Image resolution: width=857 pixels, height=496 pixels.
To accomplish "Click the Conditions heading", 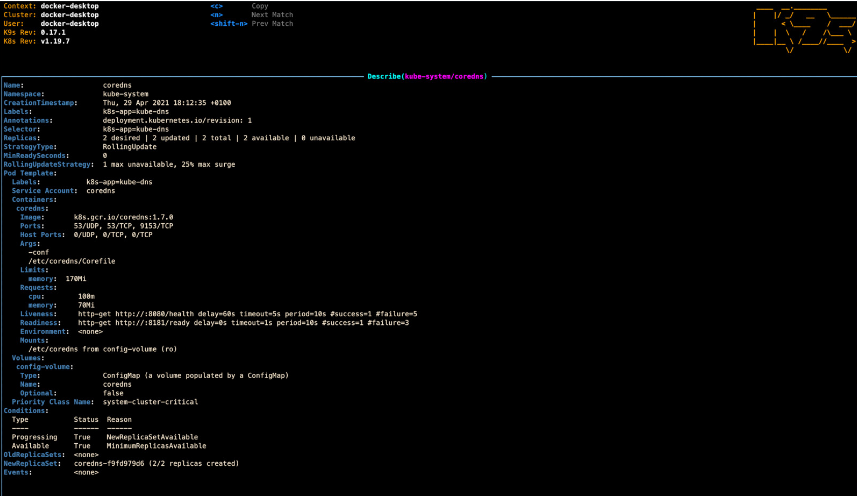I will [26, 411].
